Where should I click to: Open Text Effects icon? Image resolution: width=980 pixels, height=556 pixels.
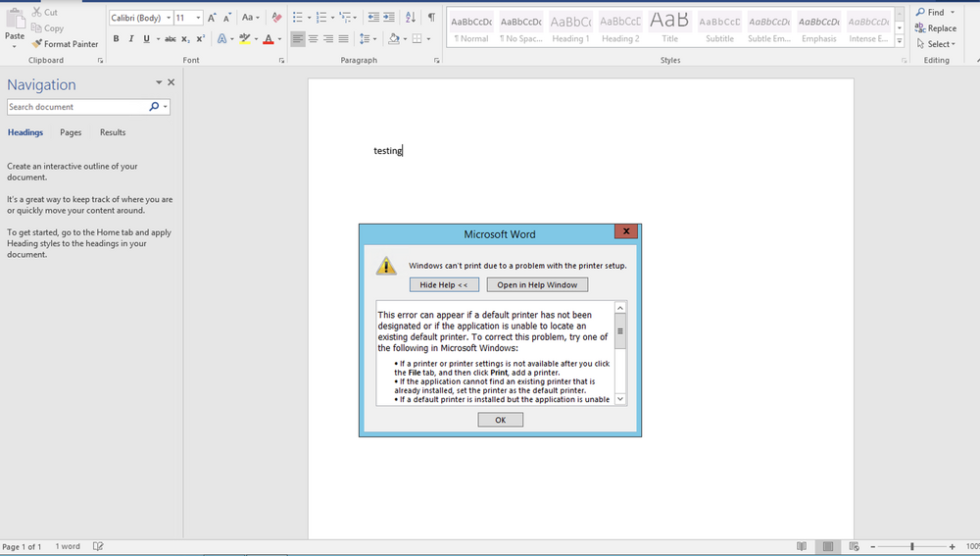point(221,39)
